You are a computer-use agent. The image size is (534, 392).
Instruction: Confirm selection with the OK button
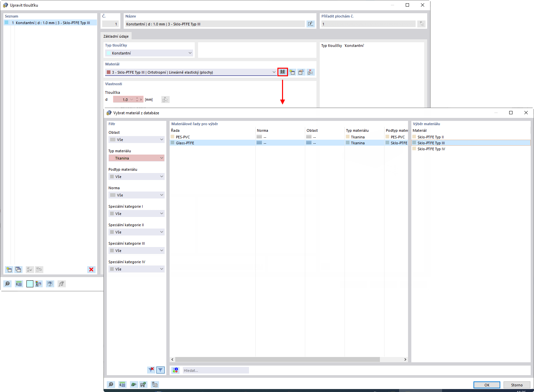click(487, 385)
